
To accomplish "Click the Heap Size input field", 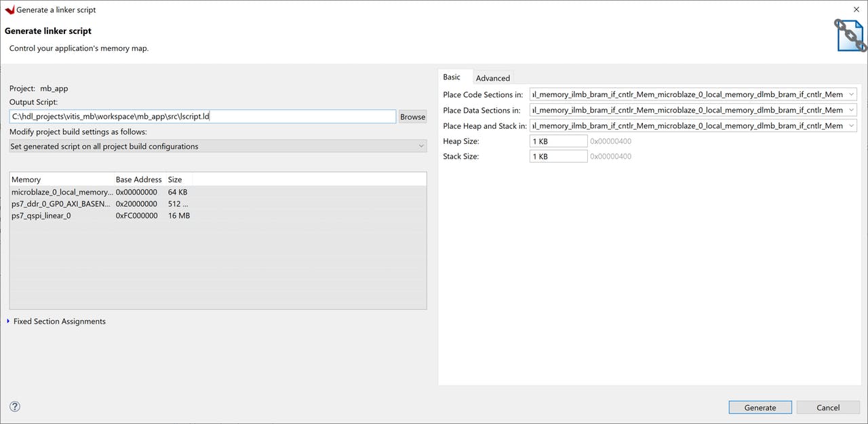I will [x=558, y=141].
